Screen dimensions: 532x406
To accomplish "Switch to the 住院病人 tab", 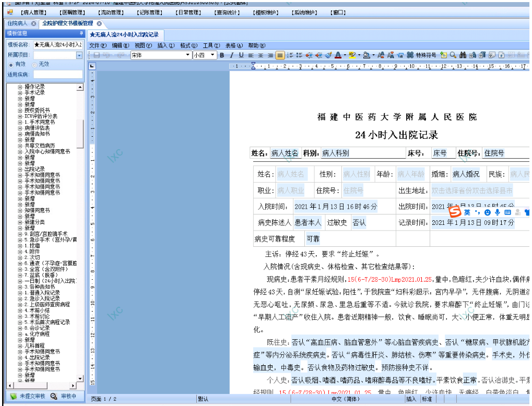I will (x=17, y=23).
